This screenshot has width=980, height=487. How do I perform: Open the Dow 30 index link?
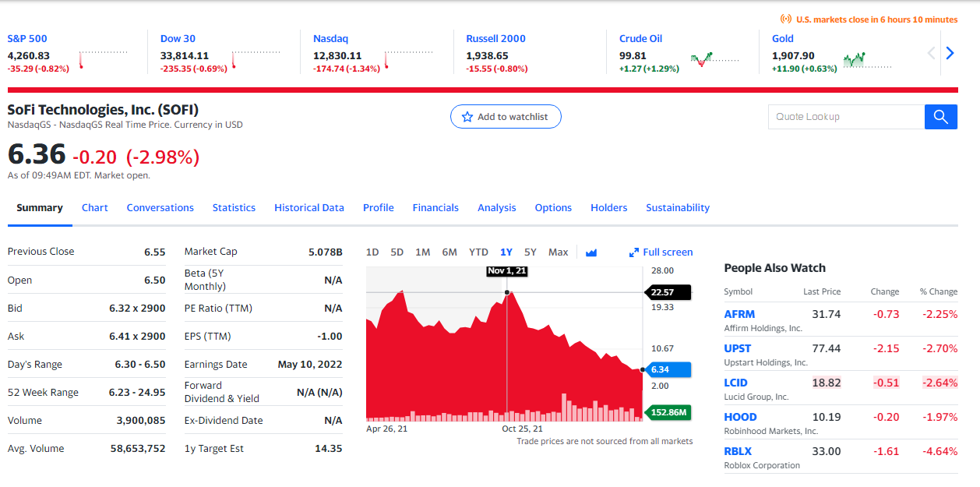tap(178, 39)
